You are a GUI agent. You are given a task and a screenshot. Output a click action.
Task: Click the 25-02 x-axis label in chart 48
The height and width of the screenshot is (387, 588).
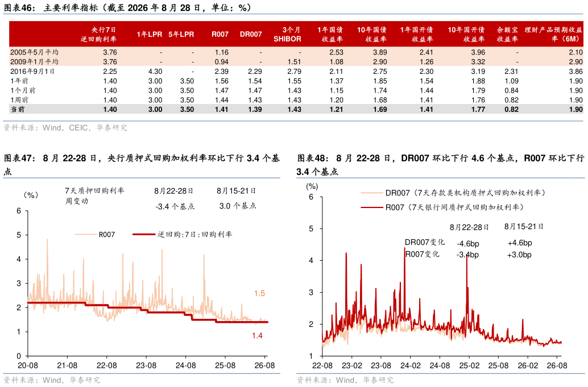[x=469, y=365]
